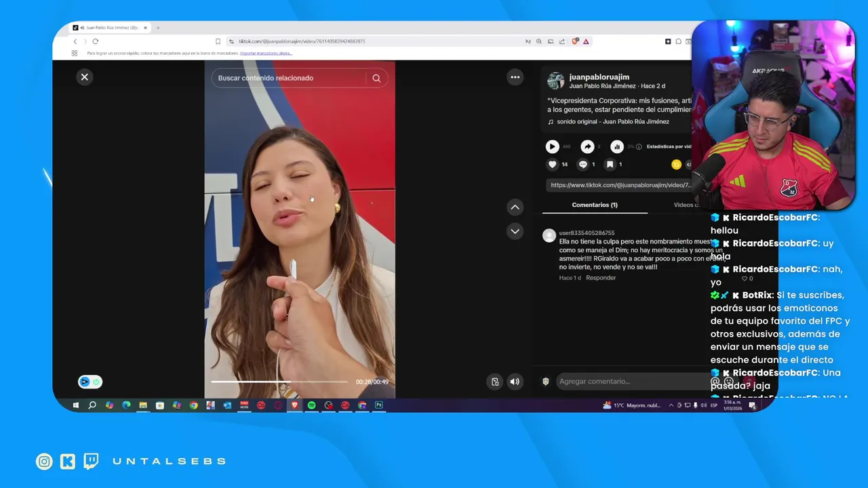Click the clip/auto-scroll icon beside volume button
This screenshot has height=488, width=868.
tap(495, 382)
